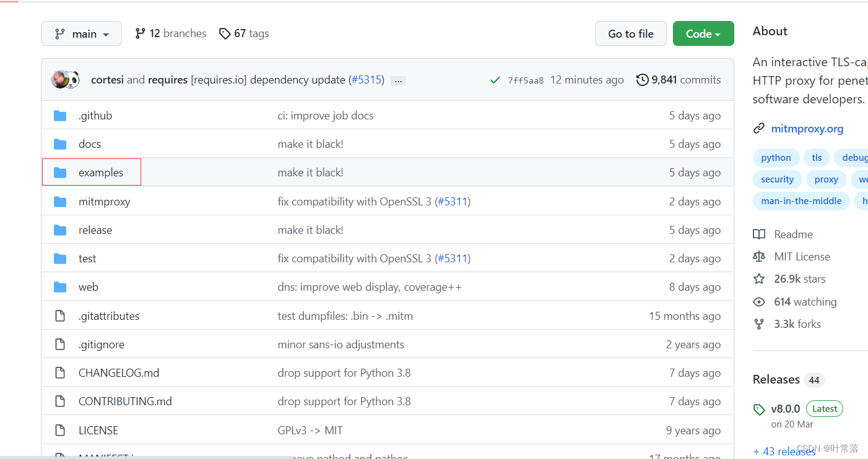The height and width of the screenshot is (459, 868).
Task: Open the .github folder name
Action: (95, 116)
